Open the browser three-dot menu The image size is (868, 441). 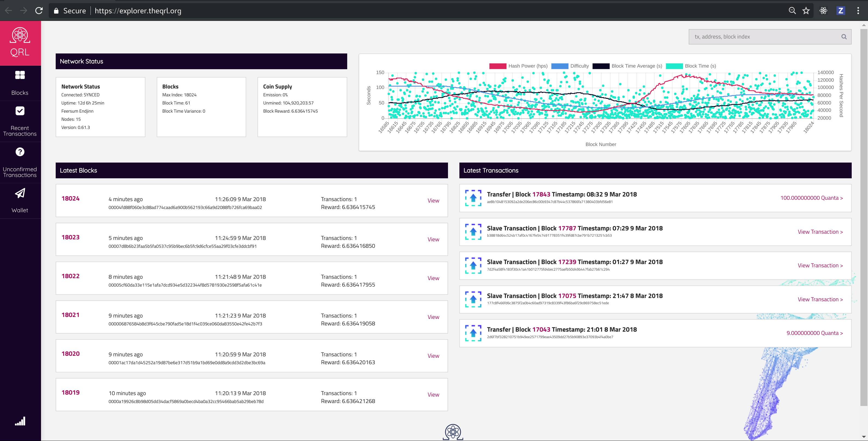[858, 10]
